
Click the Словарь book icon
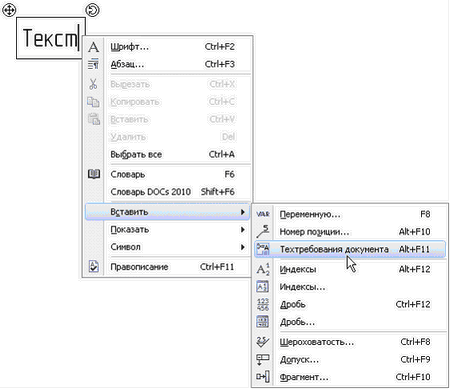click(94, 174)
